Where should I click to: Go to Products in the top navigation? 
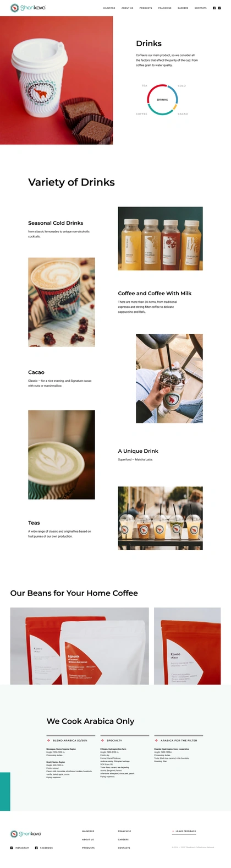coord(146,8)
